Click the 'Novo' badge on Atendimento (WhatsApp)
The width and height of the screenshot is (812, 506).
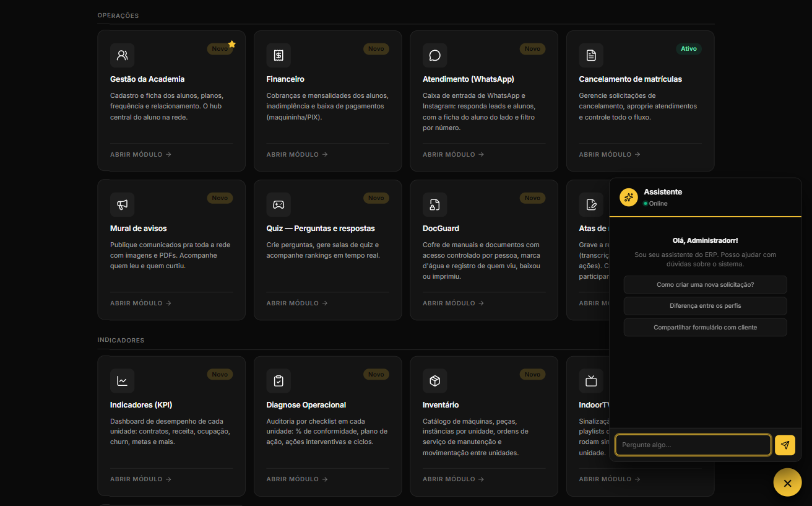(x=532, y=49)
